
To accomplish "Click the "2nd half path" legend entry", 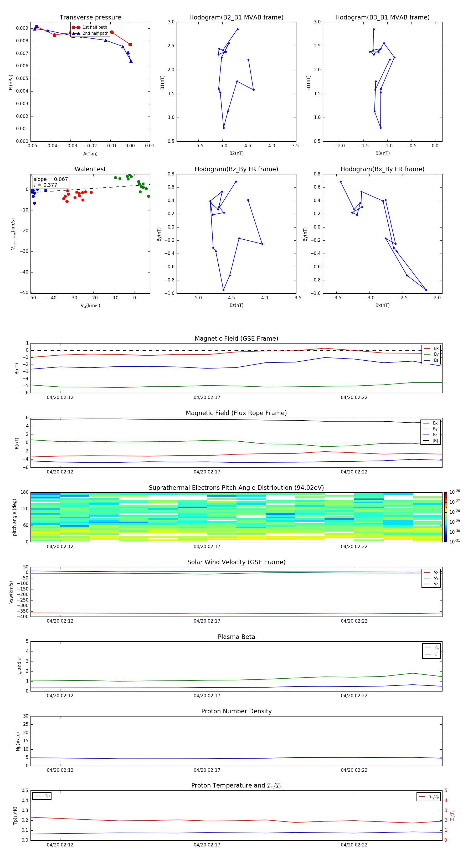I will 90,33.
